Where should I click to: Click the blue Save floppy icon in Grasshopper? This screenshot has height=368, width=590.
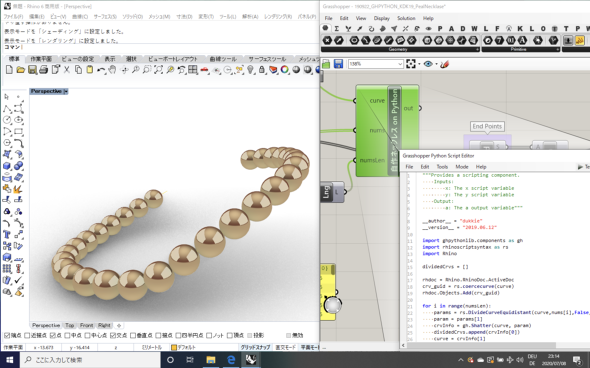(x=338, y=64)
